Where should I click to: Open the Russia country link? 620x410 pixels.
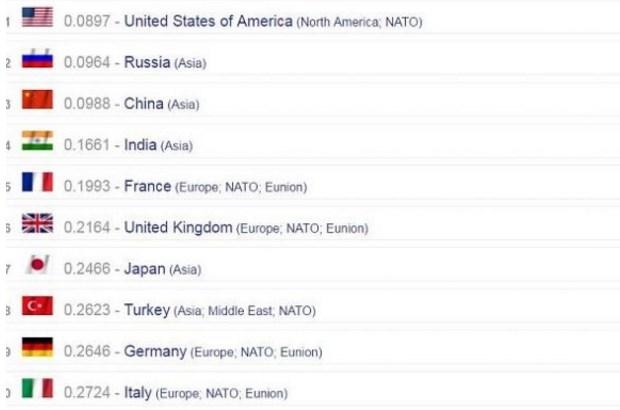click(147, 63)
